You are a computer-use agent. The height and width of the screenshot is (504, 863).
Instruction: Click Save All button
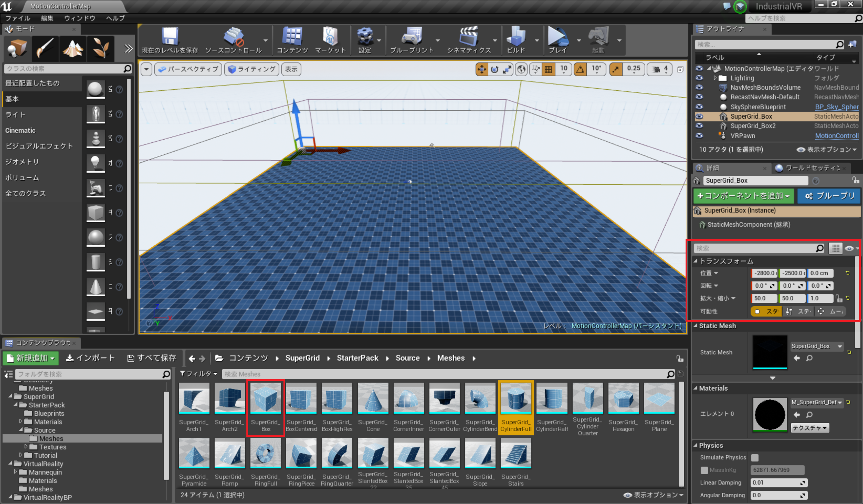click(152, 358)
